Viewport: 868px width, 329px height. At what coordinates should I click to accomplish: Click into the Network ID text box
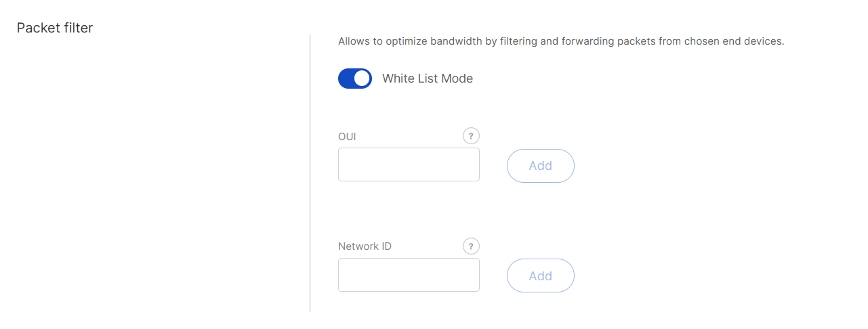click(x=409, y=275)
